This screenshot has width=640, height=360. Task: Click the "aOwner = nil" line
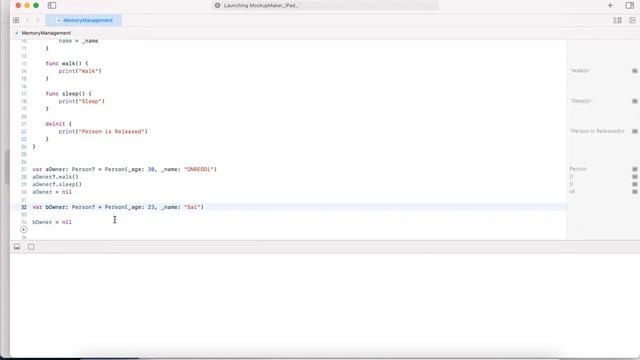point(52,192)
